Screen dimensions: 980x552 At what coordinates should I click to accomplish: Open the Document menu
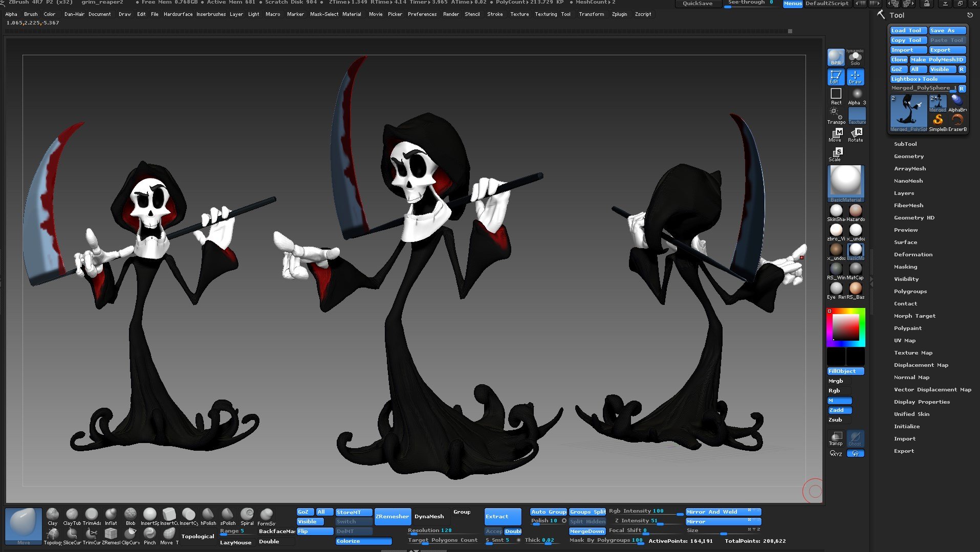pos(99,14)
